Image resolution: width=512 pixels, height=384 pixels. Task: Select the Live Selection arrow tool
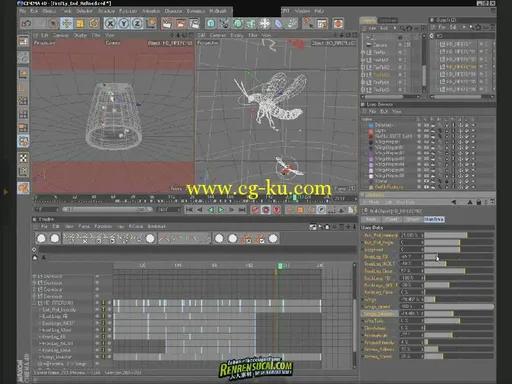(53, 23)
